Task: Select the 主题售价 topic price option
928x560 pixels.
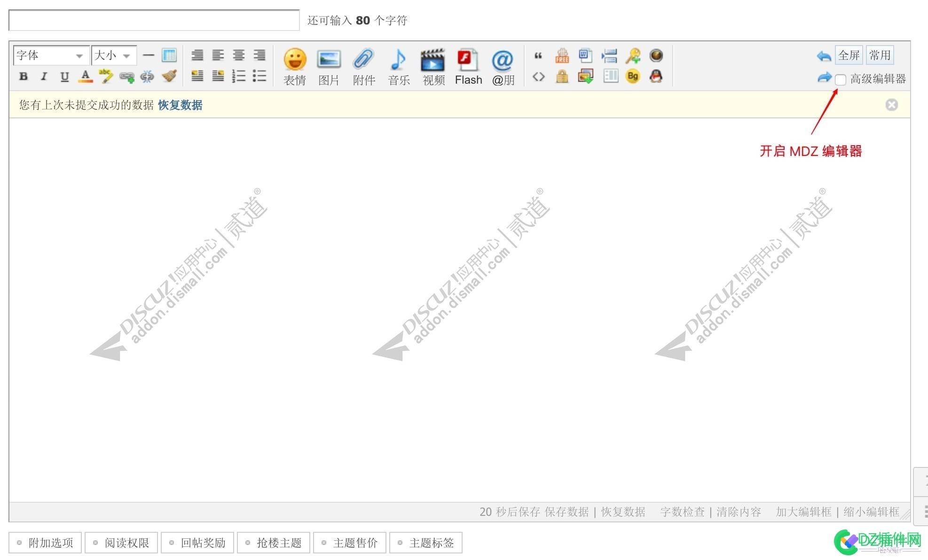Action: click(350, 543)
